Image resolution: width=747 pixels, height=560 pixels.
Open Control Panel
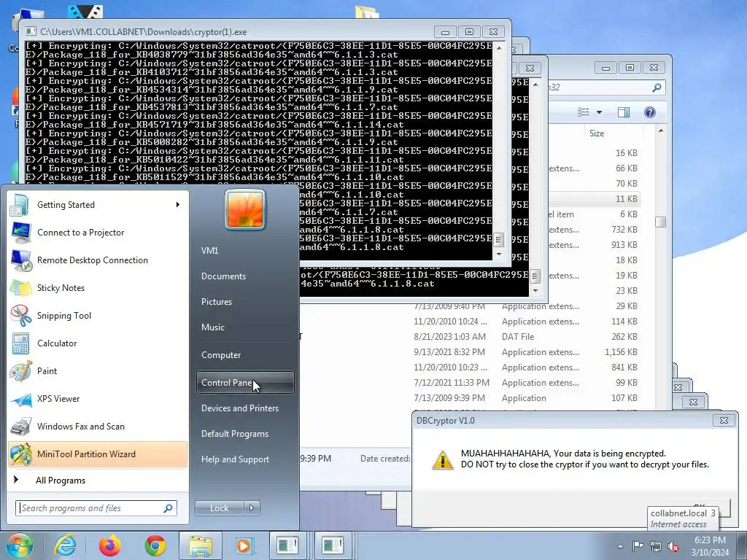point(245,382)
